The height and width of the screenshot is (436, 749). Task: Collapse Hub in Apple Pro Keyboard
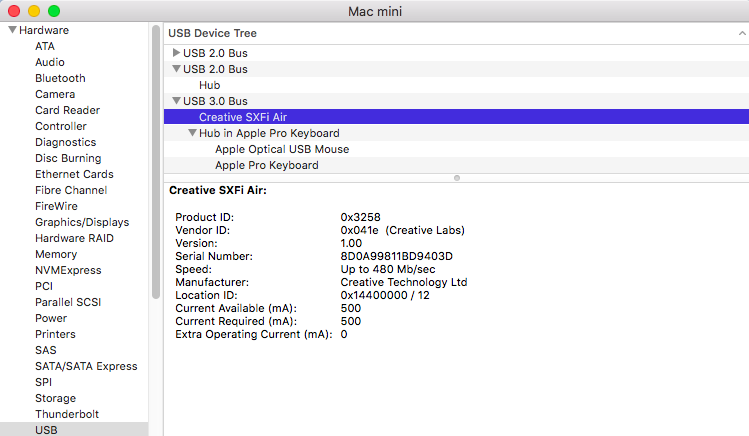tap(192, 133)
